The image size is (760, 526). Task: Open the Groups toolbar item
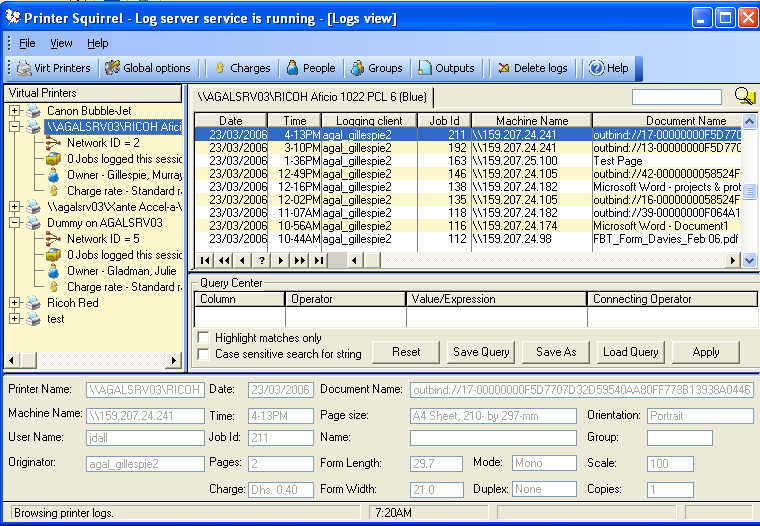[376, 68]
